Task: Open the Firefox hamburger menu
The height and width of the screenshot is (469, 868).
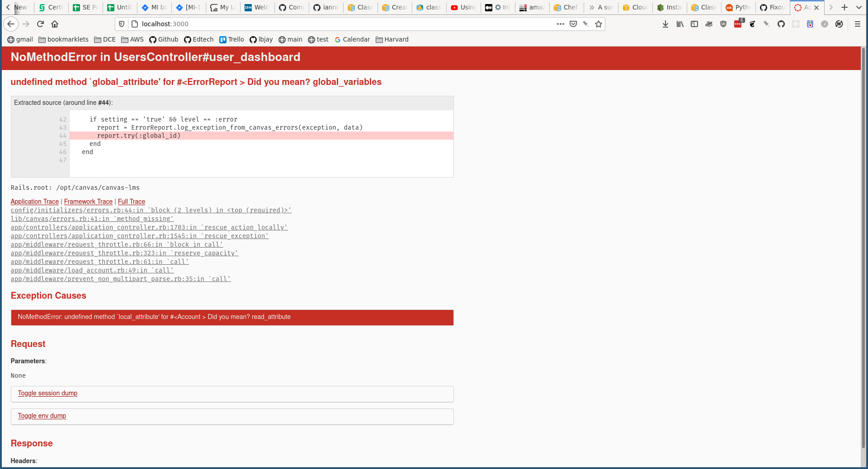Action: pyautogui.click(x=858, y=24)
